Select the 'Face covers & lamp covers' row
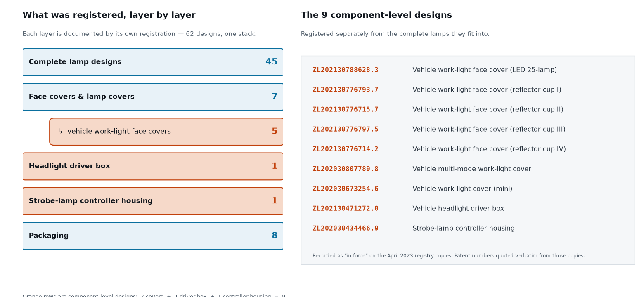 [153, 97]
